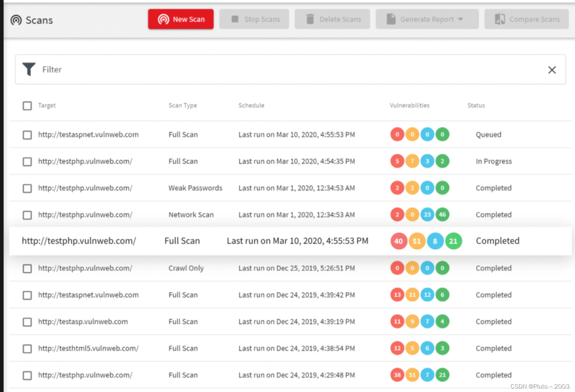Click the Network Scan type cell
Screen dimensions: 575x392
[x=191, y=215]
